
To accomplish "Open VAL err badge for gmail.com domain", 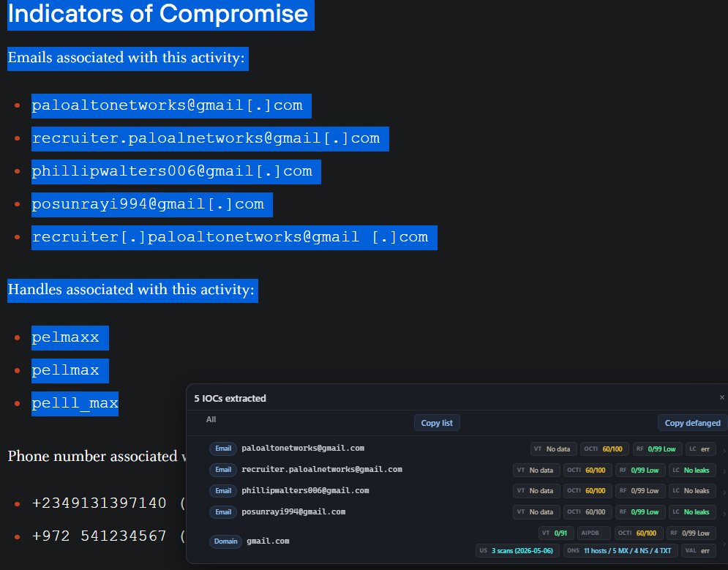I will [698, 550].
